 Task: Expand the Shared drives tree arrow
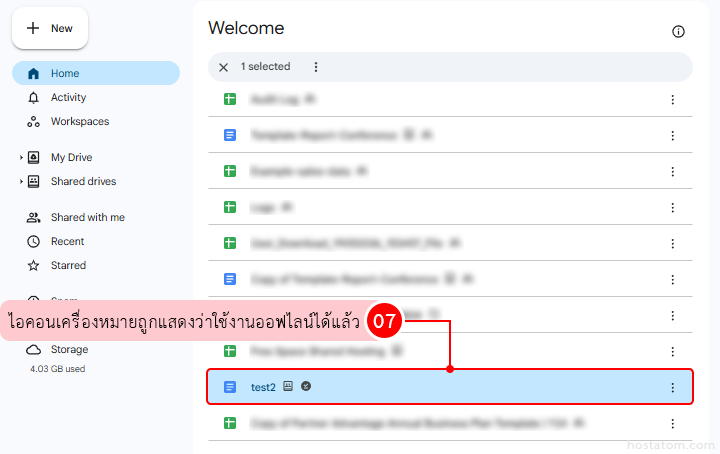[x=21, y=181]
